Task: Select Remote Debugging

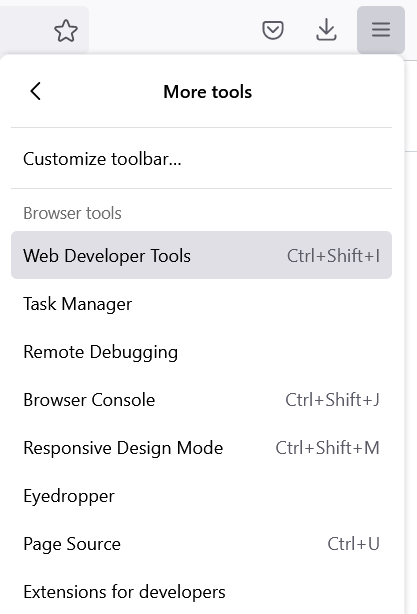Action: [x=201, y=352]
